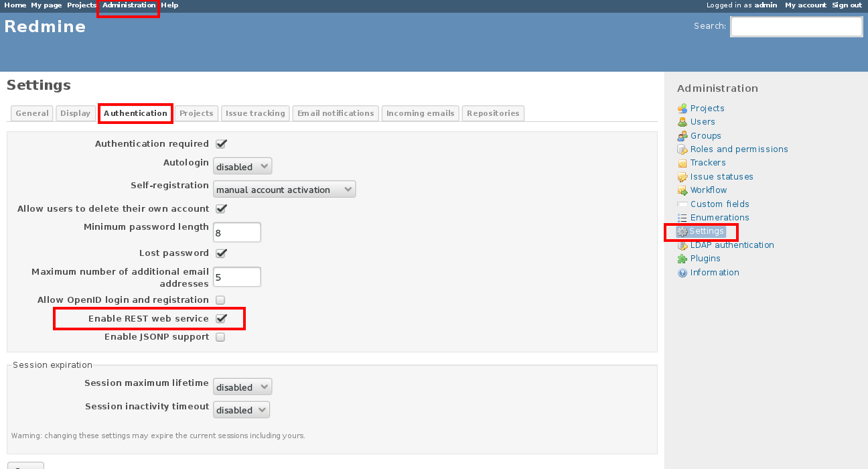Viewport: 868px width, 469px height.
Task: Open the Session inactivity timeout dropdown
Action: pyautogui.click(x=242, y=409)
